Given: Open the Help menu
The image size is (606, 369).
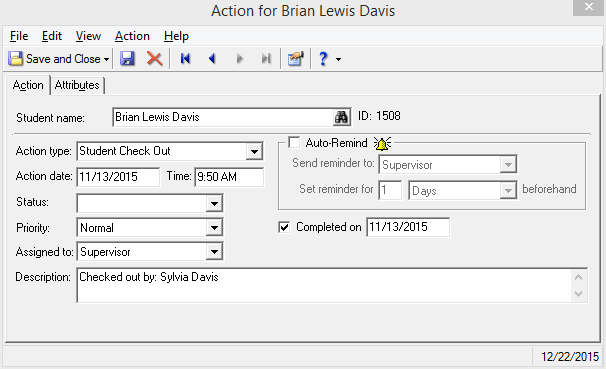Looking at the screenshot, I should pyautogui.click(x=176, y=36).
